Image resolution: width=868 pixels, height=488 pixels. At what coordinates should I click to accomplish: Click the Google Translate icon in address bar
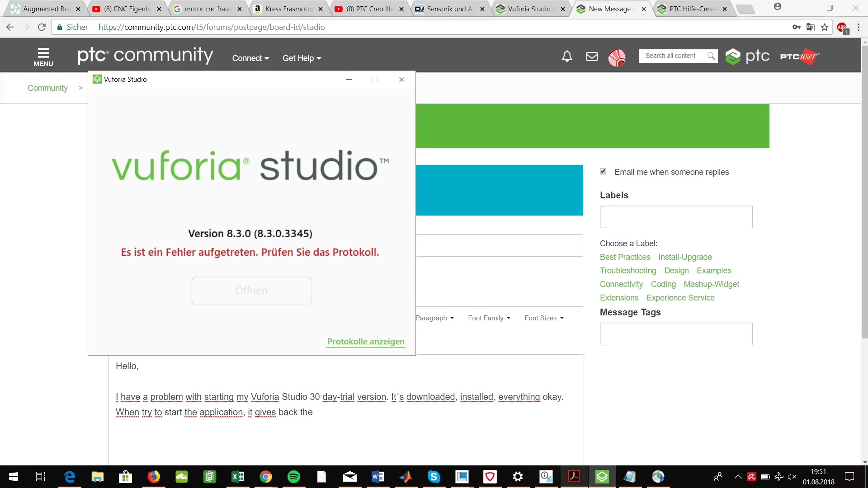[811, 27]
